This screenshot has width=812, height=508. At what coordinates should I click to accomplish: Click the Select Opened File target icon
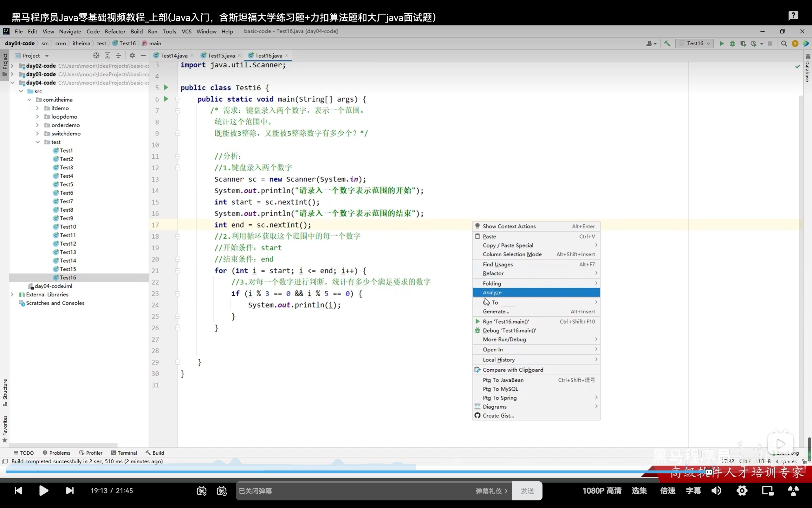[x=96, y=56]
